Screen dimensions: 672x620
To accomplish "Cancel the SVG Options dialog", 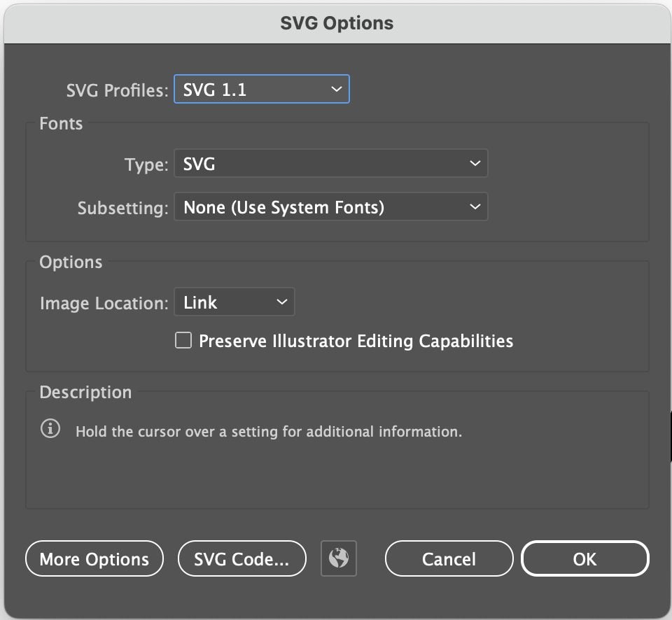I will [x=449, y=558].
